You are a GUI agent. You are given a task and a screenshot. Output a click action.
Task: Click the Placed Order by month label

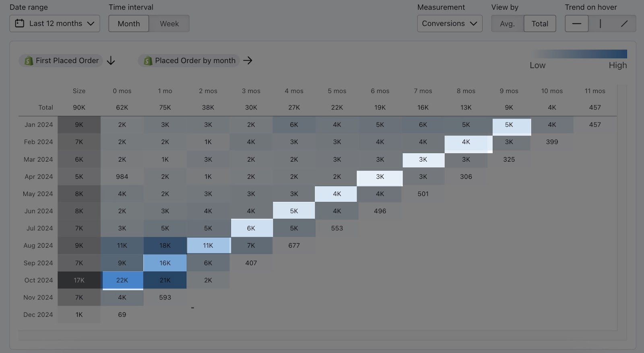(x=195, y=61)
